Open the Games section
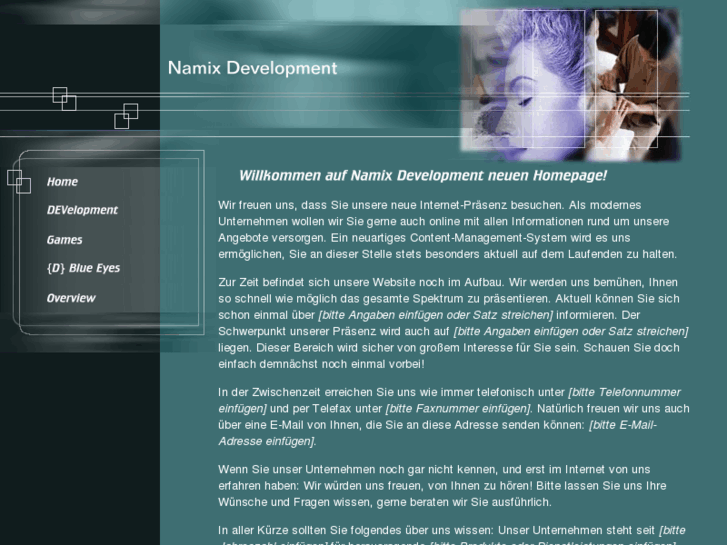 (x=64, y=240)
